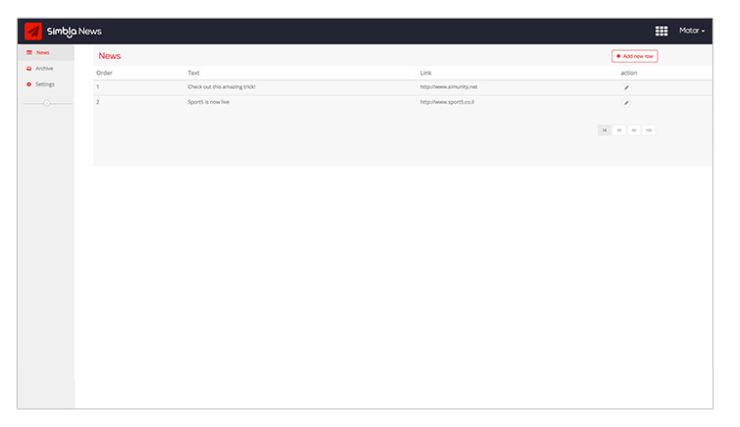The width and height of the screenshot is (740, 427).
Task: Open the Motor user dropdown
Action: [x=692, y=31]
